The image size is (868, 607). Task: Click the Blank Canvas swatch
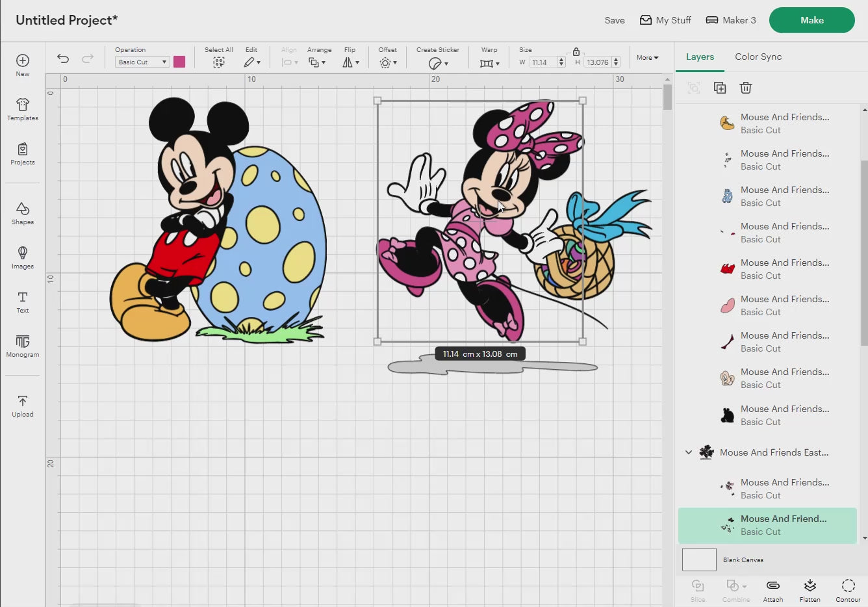coord(699,560)
